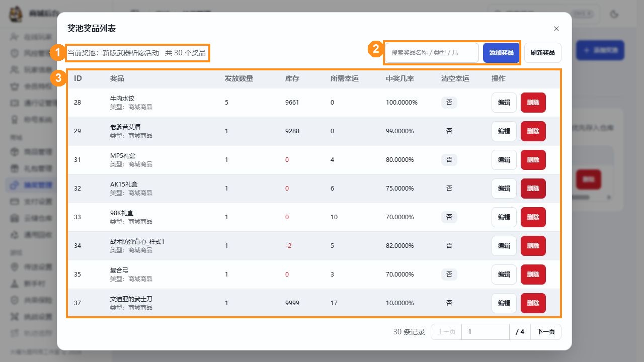Select the prize name 牛肉水饺

[122, 99]
